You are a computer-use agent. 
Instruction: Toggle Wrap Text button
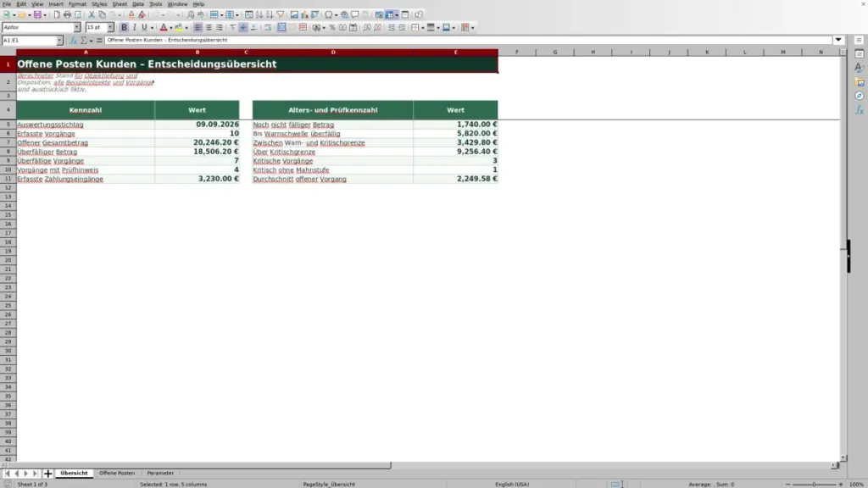coord(269,28)
